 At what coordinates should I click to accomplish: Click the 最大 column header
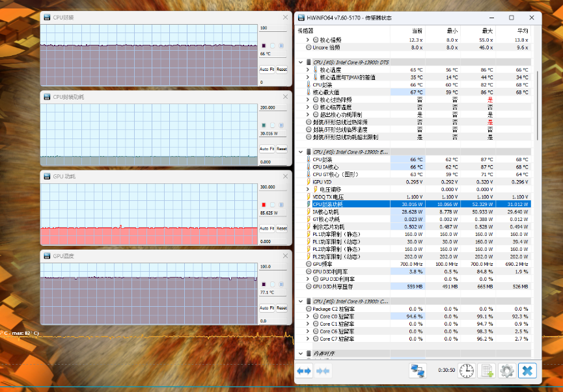click(487, 30)
